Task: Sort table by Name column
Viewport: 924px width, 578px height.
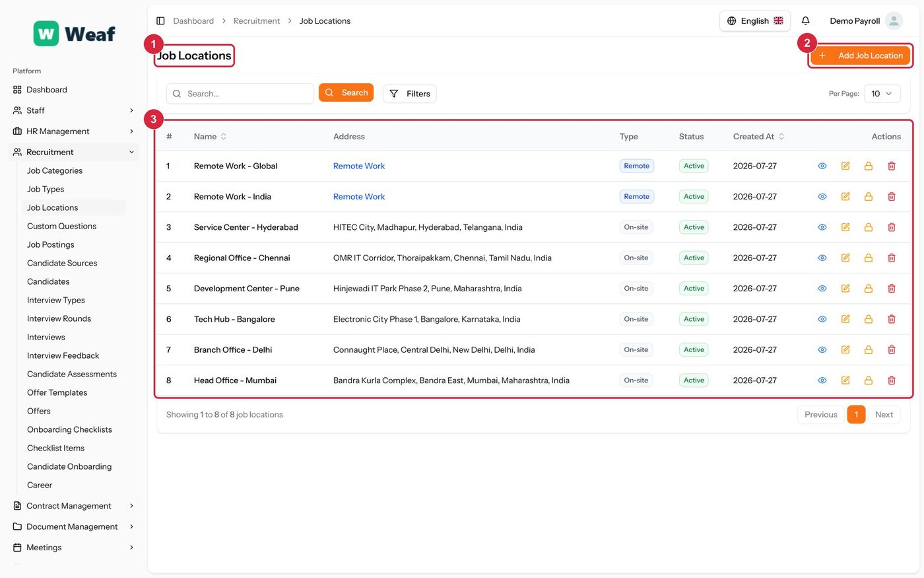Action: (210, 137)
